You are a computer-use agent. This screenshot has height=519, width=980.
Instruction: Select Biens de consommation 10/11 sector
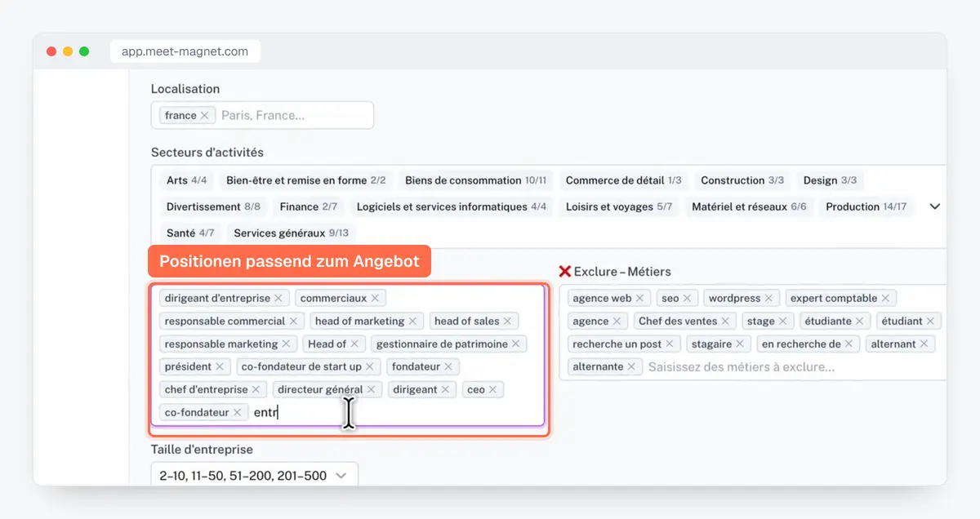coord(476,180)
